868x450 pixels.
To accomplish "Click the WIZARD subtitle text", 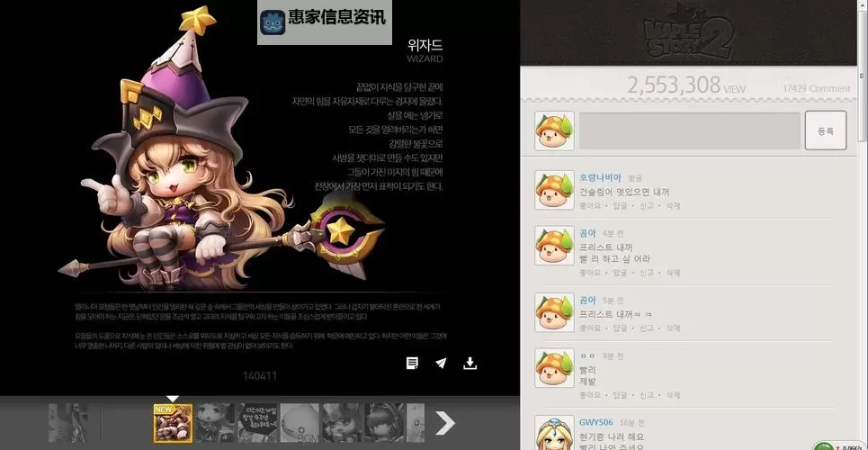I will pyautogui.click(x=425, y=58).
